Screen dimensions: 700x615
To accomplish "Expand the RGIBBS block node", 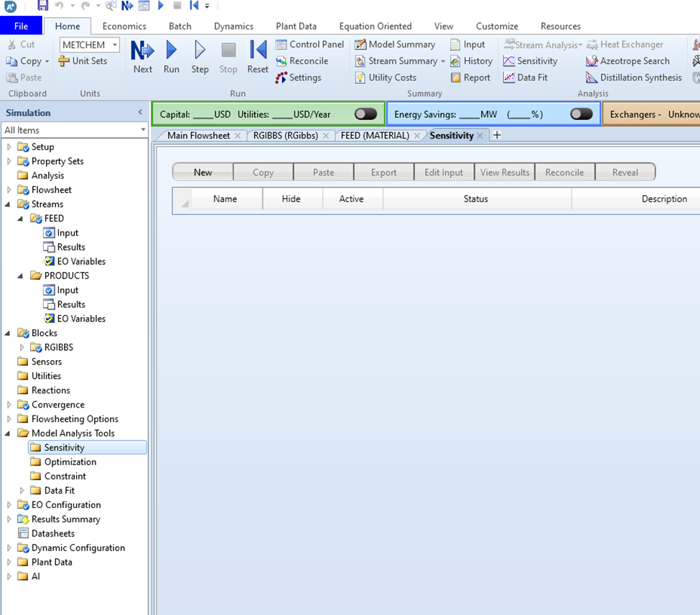I will pyautogui.click(x=22, y=347).
